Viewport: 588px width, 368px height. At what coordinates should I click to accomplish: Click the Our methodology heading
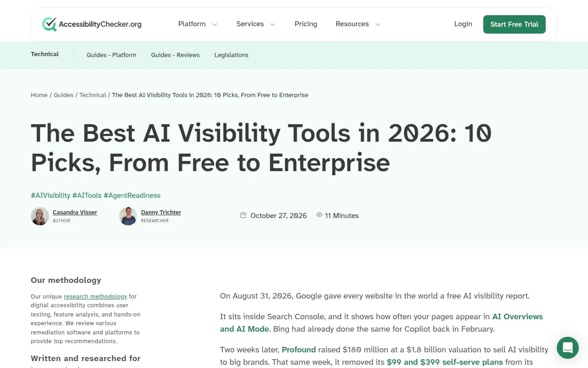point(66,280)
